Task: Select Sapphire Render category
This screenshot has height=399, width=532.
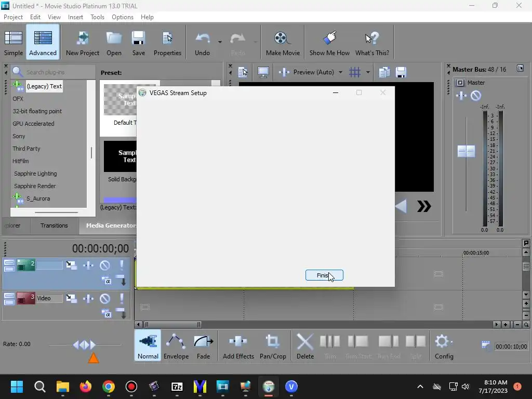Action: 35,186
